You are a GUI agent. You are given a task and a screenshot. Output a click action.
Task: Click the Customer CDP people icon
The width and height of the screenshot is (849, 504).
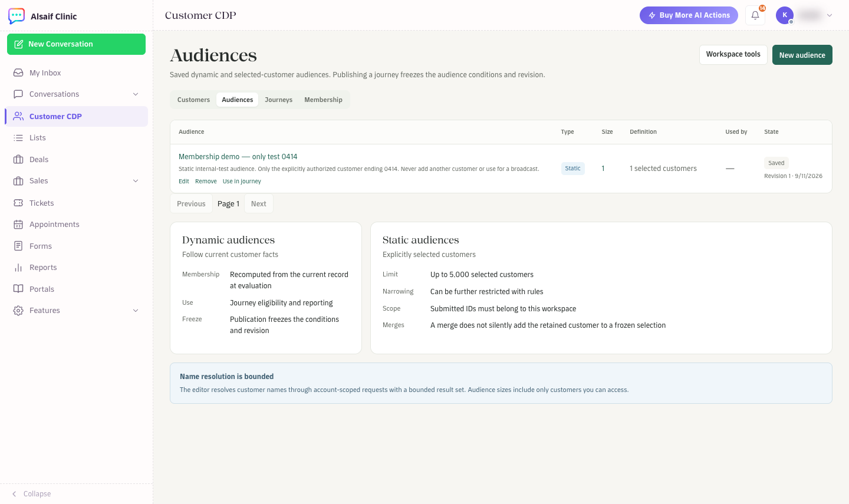click(18, 116)
